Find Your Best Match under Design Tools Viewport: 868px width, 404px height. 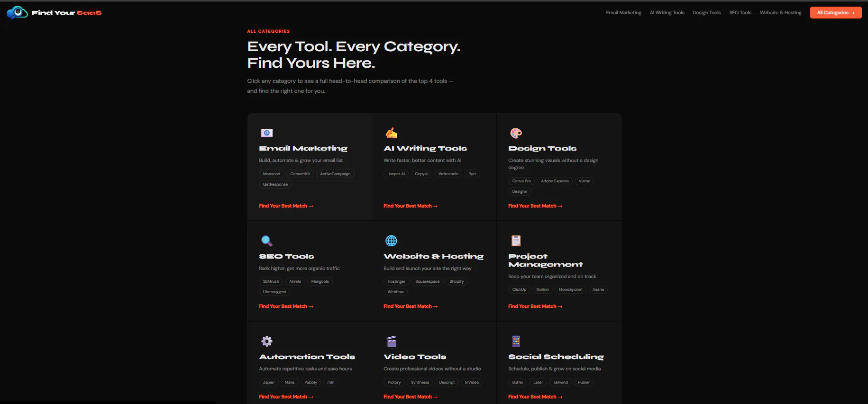pos(535,206)
